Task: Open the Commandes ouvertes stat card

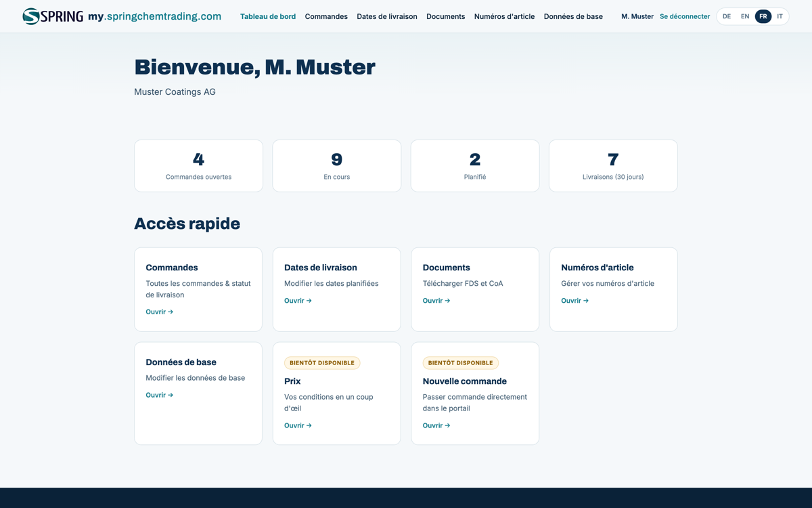Action: point(198,166)
